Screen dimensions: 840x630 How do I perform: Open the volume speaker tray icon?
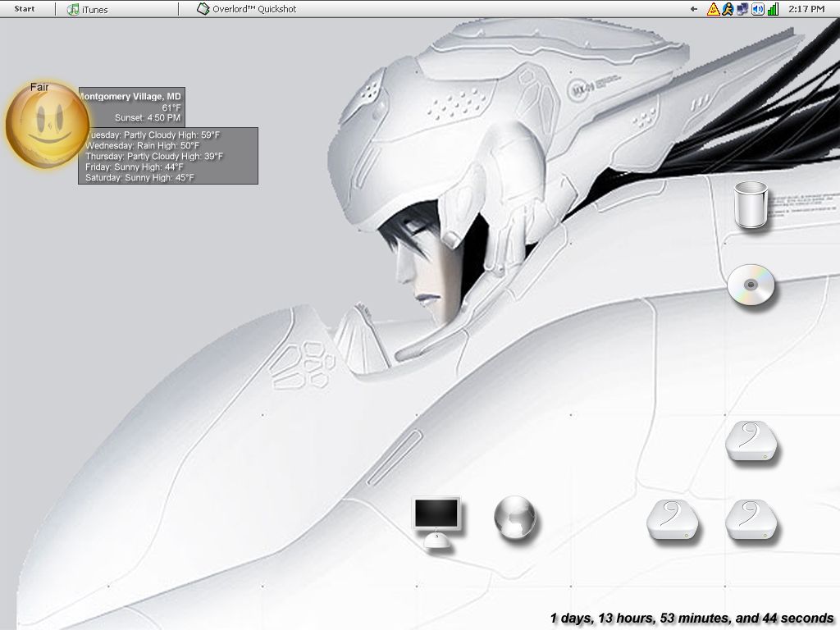[x=757, y=9]
